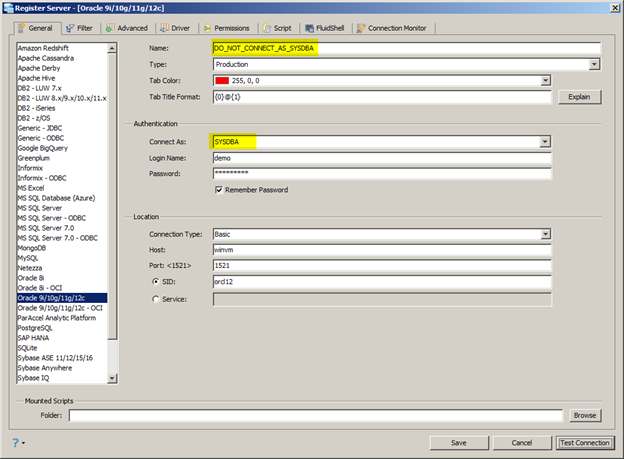Click the Browse button for folder
This screenshot has height=459, width=624.
click(585, 415)
